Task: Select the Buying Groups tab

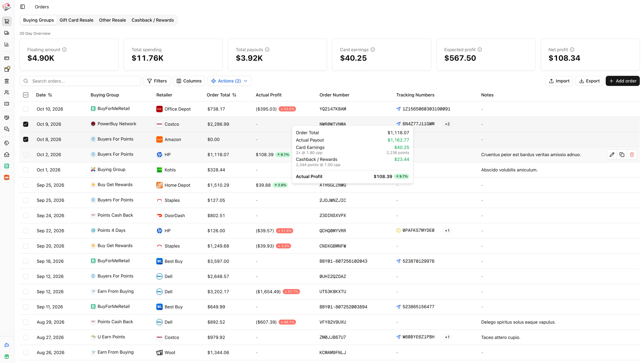Action: pyautogui.click(x=39, y=20)
